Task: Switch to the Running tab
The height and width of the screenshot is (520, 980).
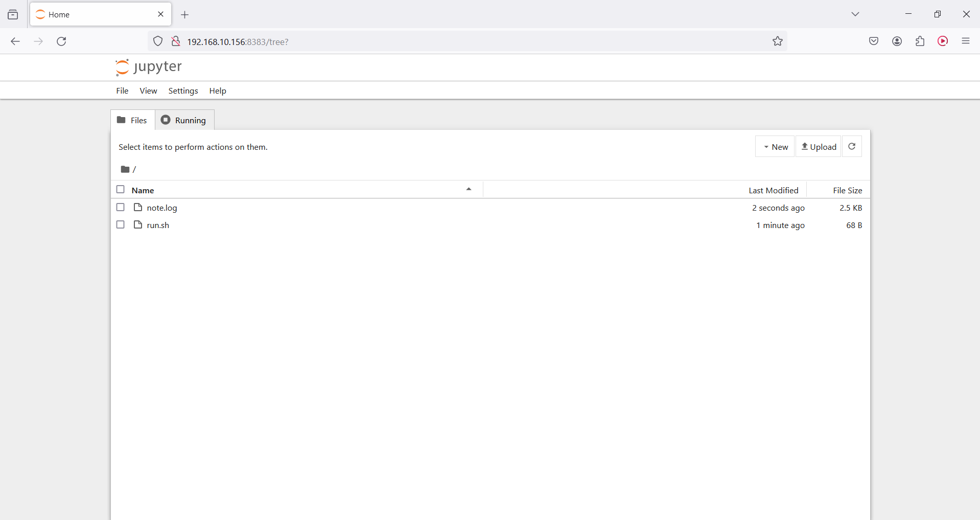Action: point(184,120)
